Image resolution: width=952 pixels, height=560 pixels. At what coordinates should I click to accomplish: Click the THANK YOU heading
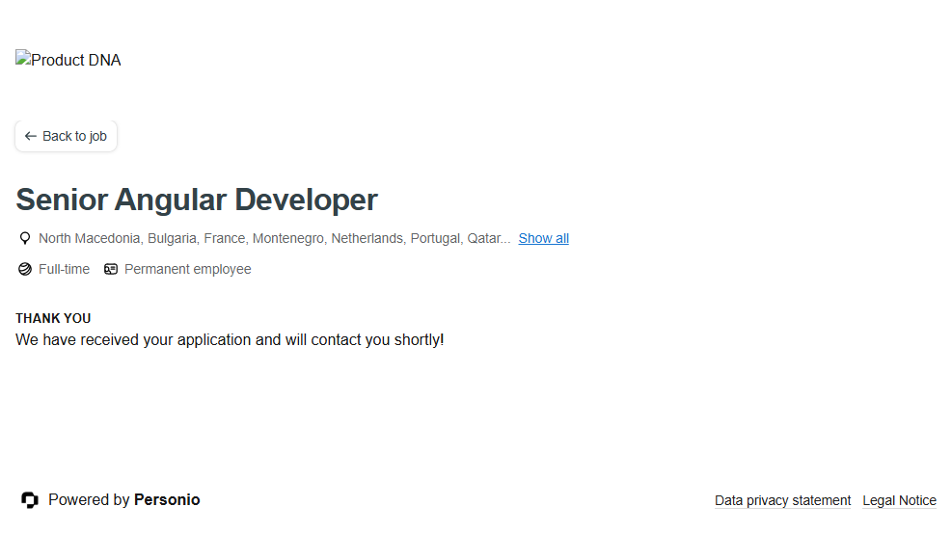(53, 318)
